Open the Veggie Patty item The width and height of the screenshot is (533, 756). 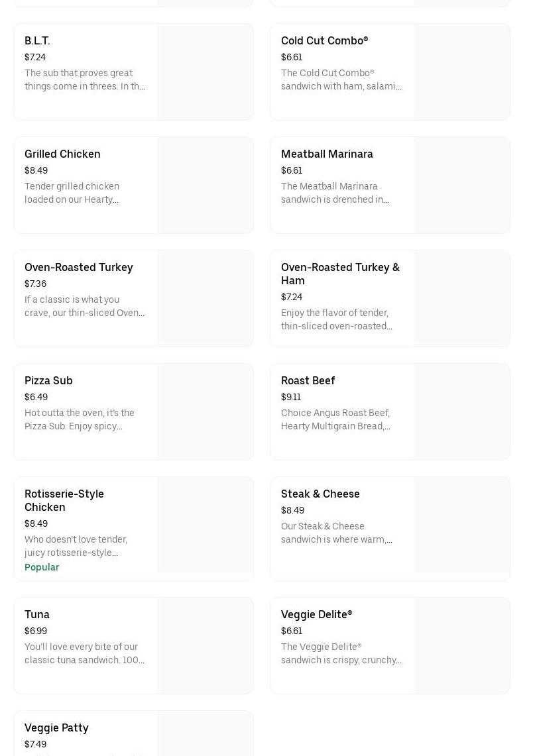[56, 728]
